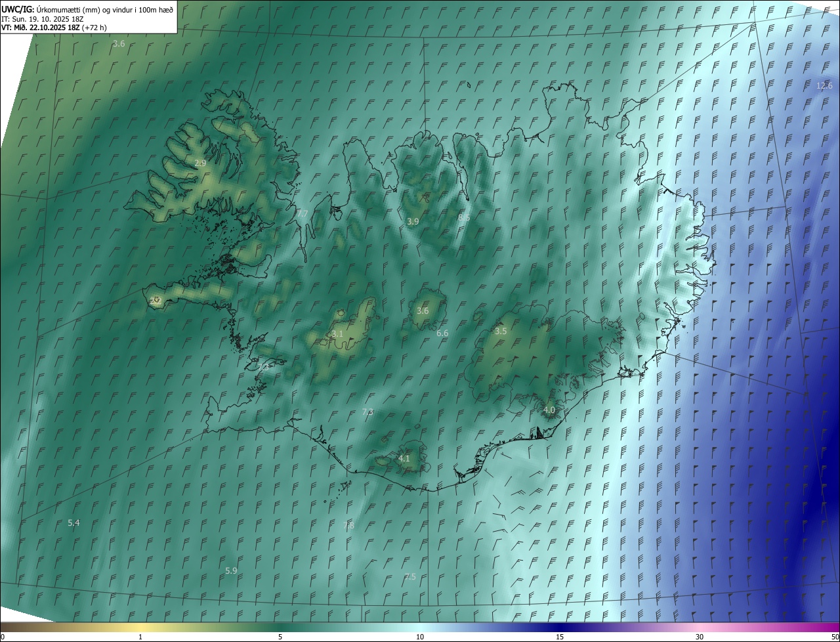The width and height of the screenshot is (840, 642).
Task: Click the 7.8 value south of the coast
Action: point(348,526)
